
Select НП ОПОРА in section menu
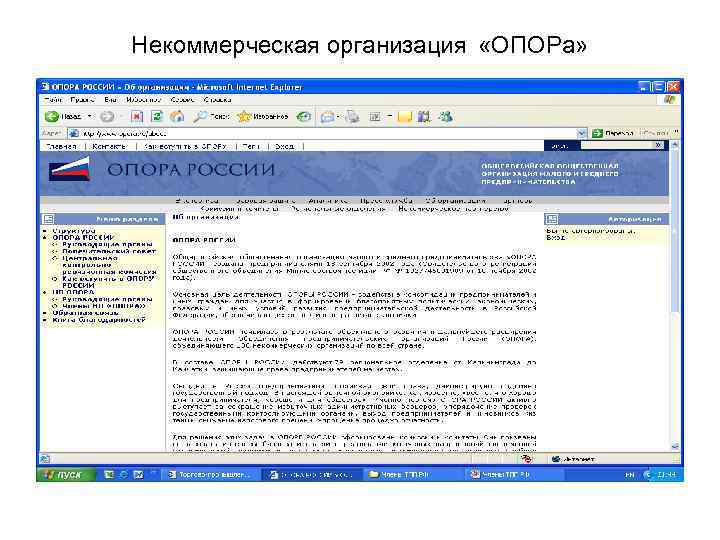(73, 292)
